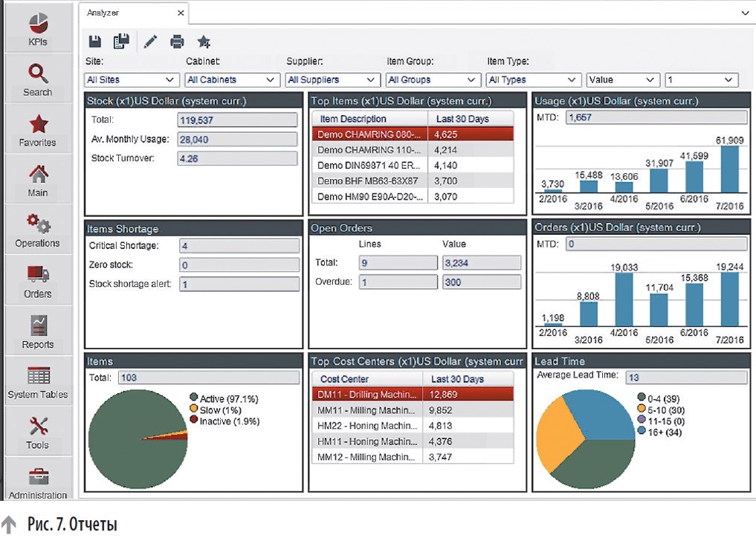
Task: Switch to the Analyzer tab
Action: pos(103,13)
